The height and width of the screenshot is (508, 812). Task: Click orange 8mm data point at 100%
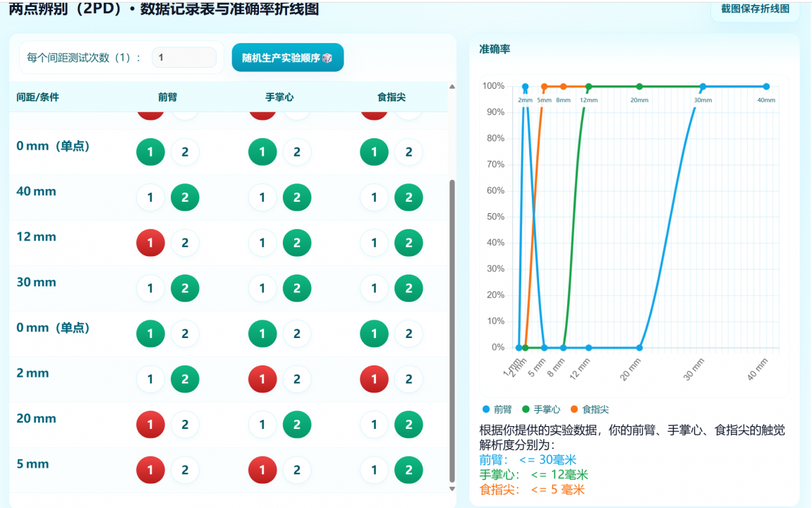(x=563, y=87)
